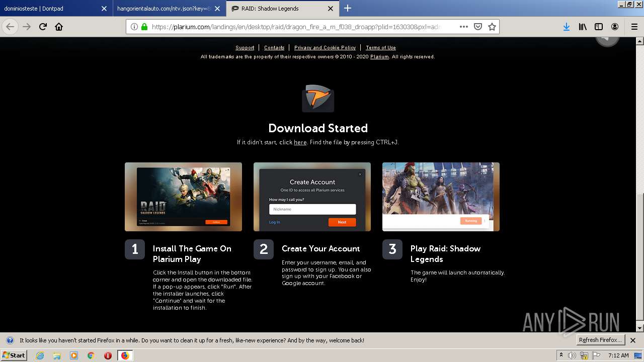
Task: Click the Play Raid heroes thumbnail
Action: pos(441,197)
